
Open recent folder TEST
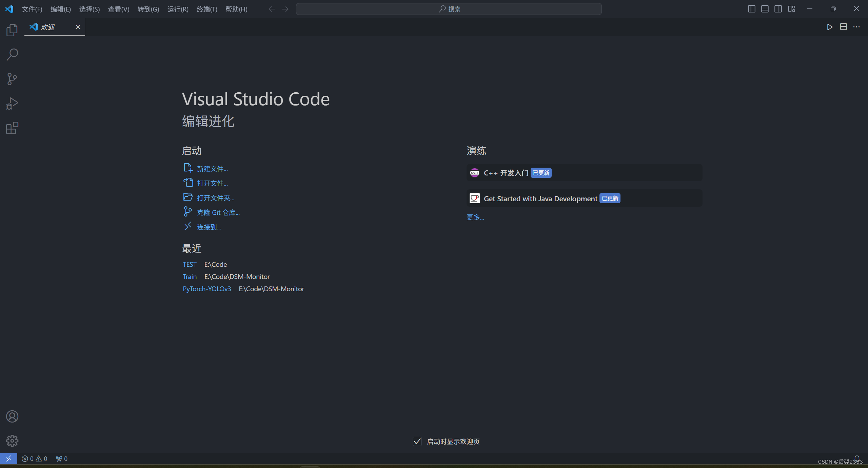pos(190,264)
